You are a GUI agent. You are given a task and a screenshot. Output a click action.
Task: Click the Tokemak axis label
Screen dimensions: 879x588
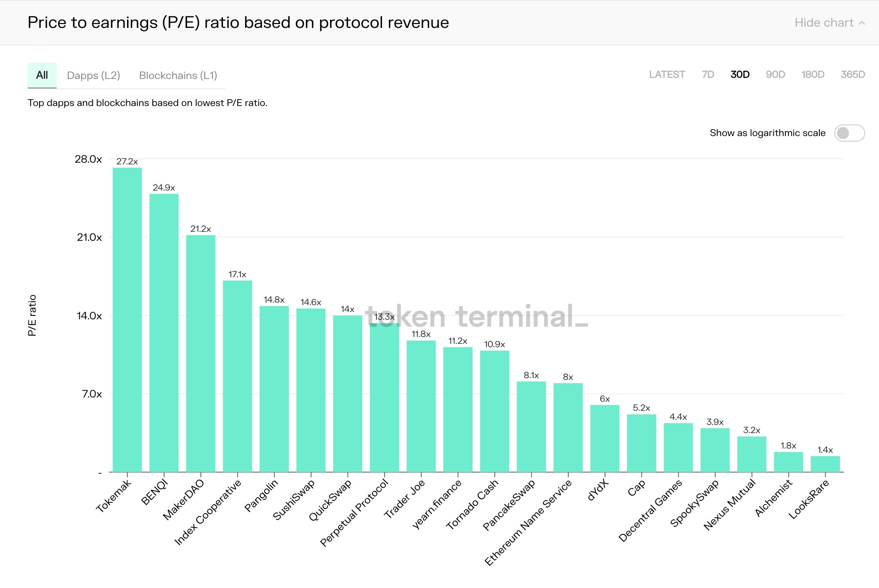click(113, 496)
